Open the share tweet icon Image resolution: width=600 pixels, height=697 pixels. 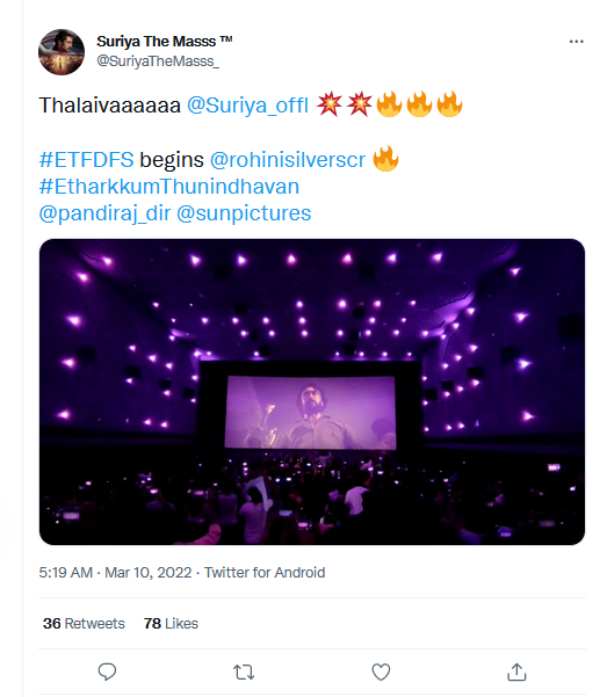[x=516, y=671]
